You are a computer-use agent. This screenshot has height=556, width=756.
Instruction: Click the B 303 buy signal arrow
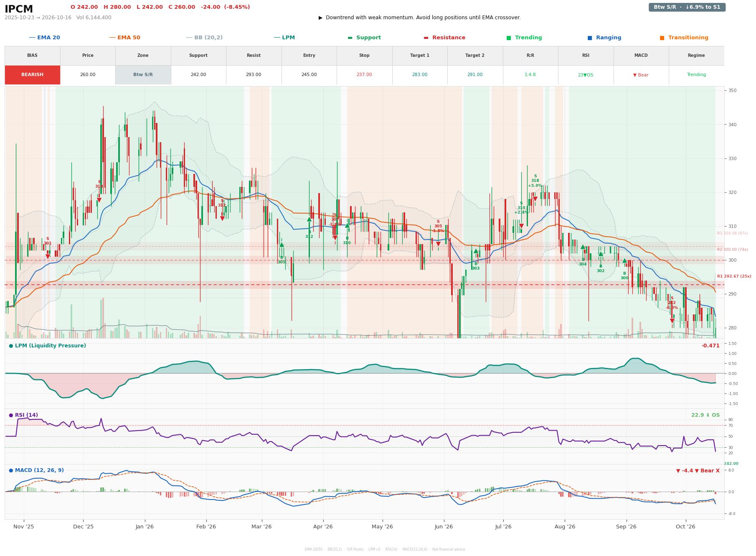tap(476, 251)
